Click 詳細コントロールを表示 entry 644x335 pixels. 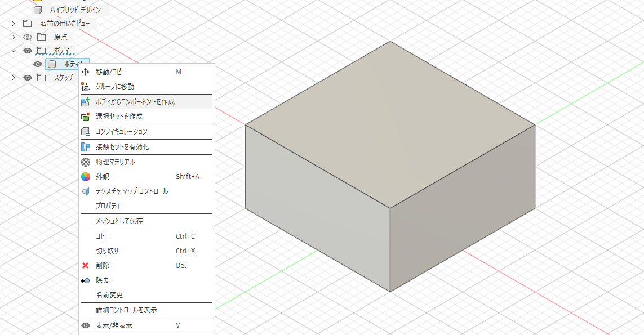click(126, 310)
